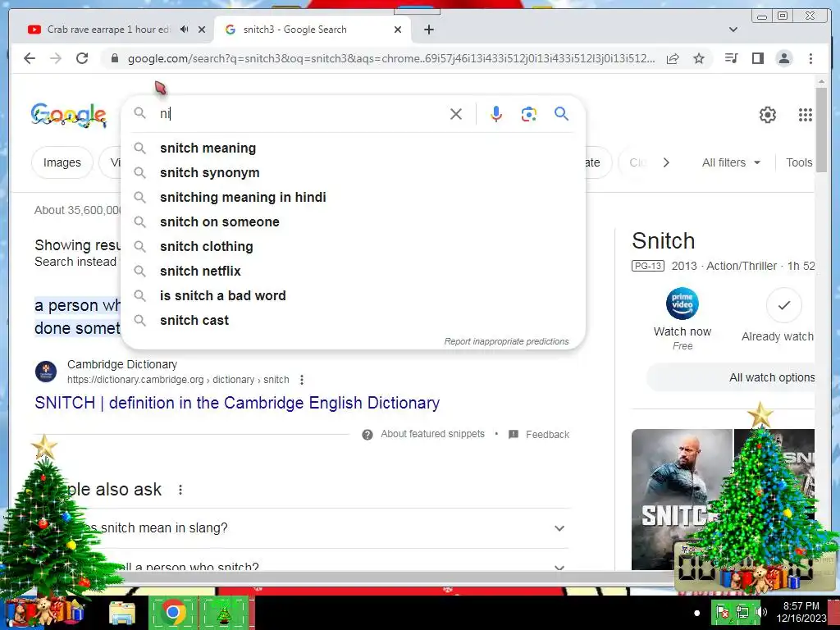Open the Images filter chip
This screenshot has height=630, width=840.
(62, 162)
